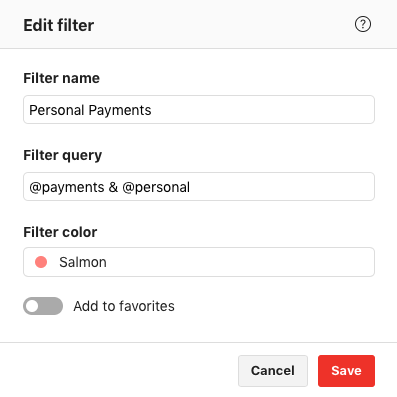Viewport: 397px width, 397px height.
Task: Open the Filter color dropdown showing Salmon
Action: (199, 262)
